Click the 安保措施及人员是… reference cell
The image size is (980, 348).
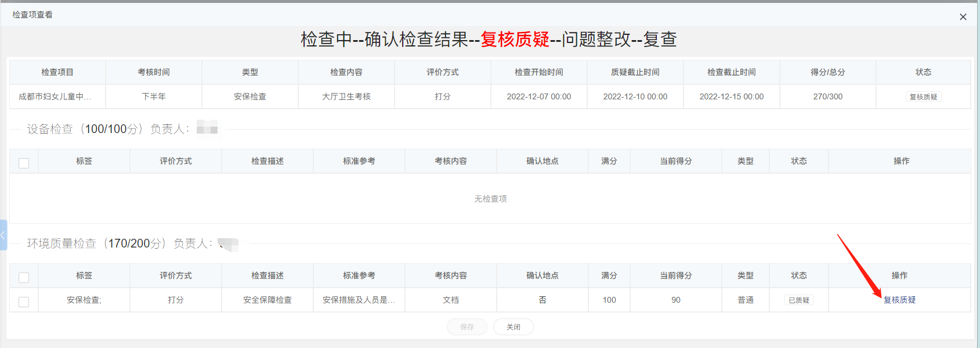click(x=359, y=300)
